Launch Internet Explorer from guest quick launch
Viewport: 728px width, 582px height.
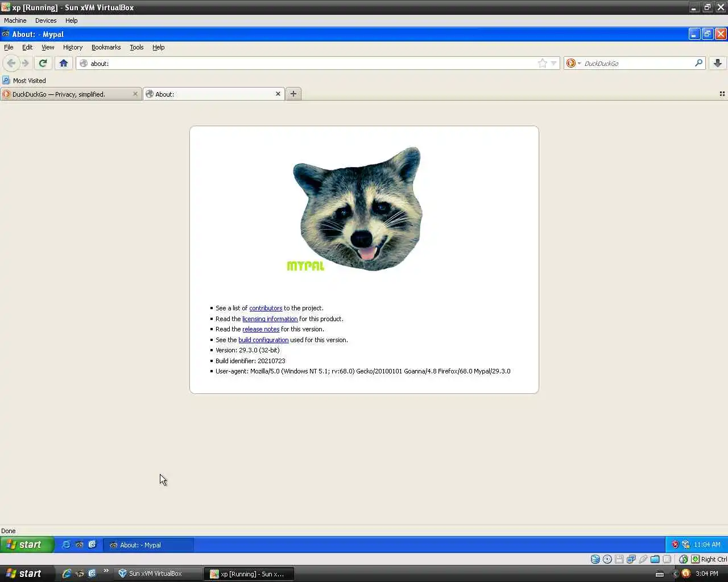pyautogui.click(x=66, y=544)
